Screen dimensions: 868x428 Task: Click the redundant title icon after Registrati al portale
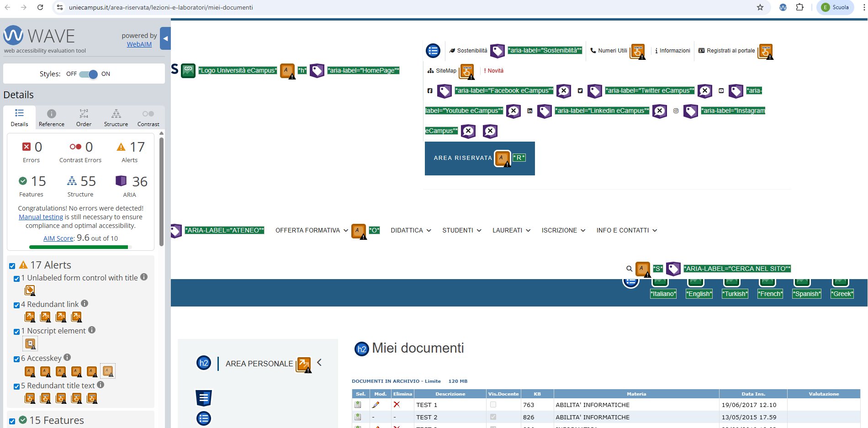point(766,51)
